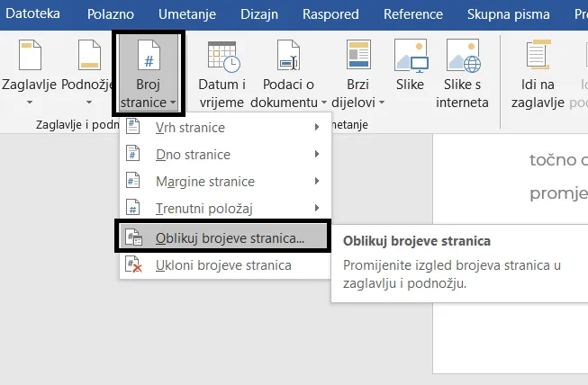Click the Margine stranice menu icon

[132, 181]
